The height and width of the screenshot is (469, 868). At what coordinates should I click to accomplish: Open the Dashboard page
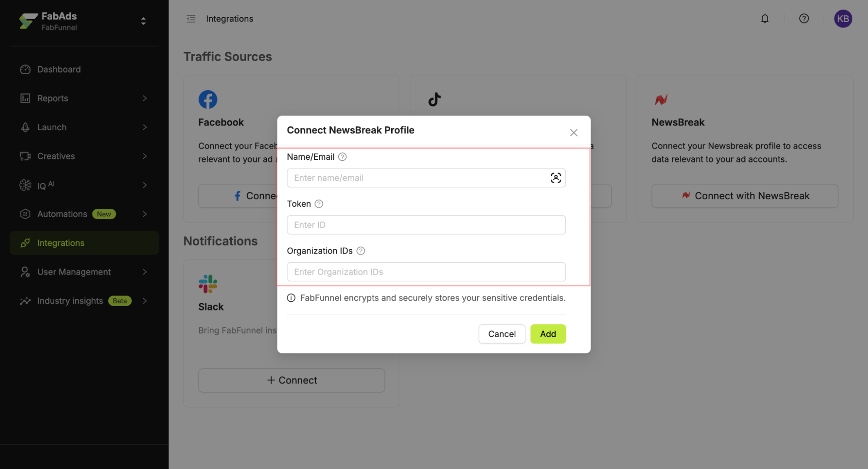click(59, 69)
